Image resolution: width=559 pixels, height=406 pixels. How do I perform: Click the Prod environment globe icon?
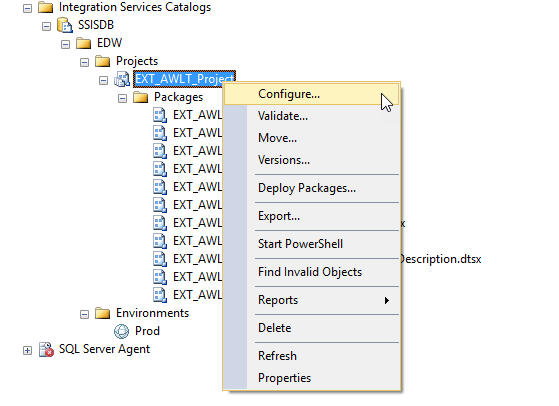122,331
